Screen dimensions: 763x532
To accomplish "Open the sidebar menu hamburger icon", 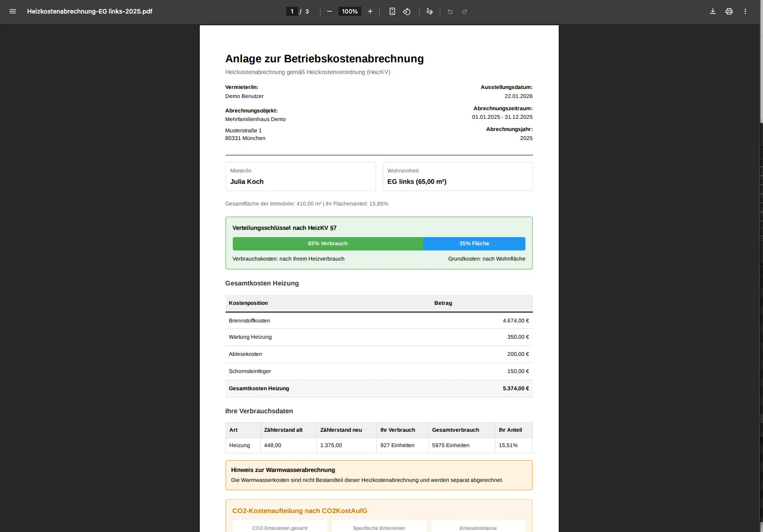I will click(13, 11).
